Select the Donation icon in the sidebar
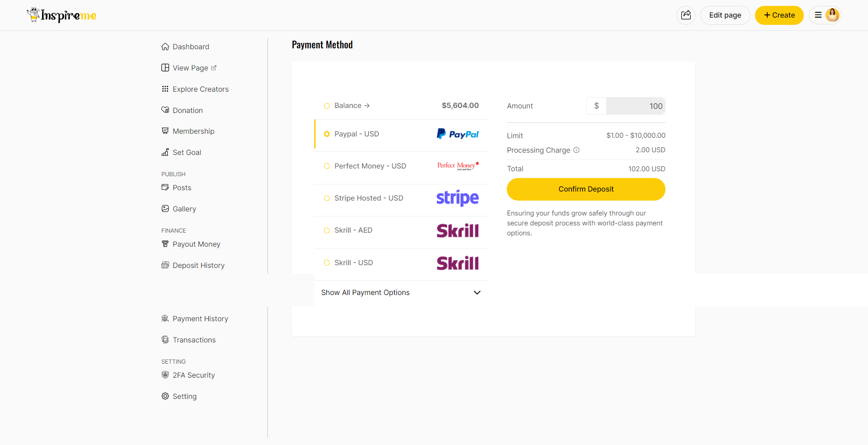The height and width of the screenshot is (445, 868). pyautogui.click(x=165, y=110)
